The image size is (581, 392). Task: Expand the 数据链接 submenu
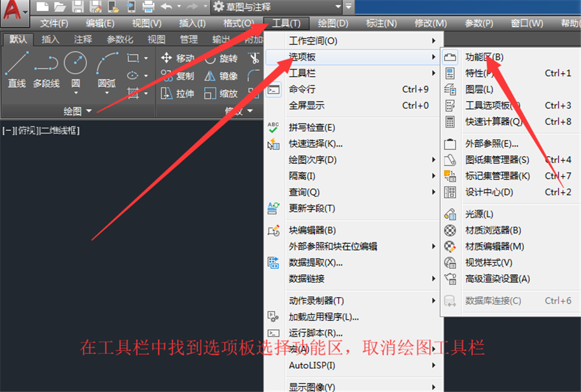[x=354, y=279]
